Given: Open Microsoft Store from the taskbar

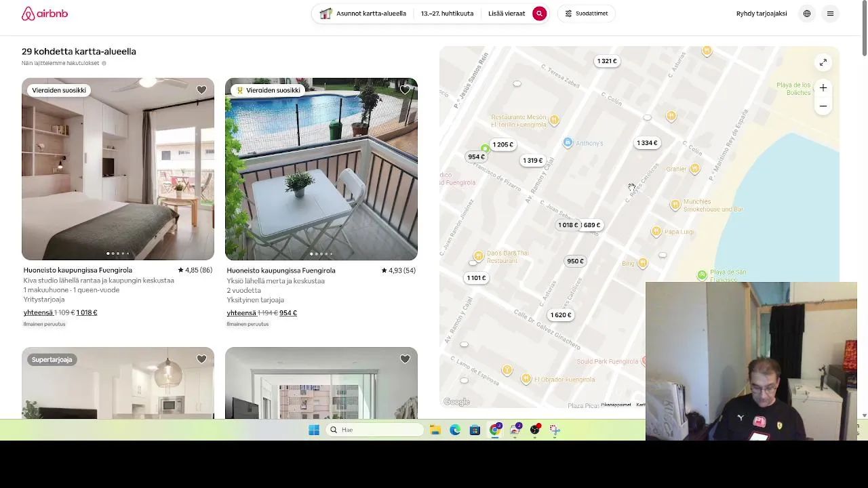Looking at the screenshot, I should [475, 430].
